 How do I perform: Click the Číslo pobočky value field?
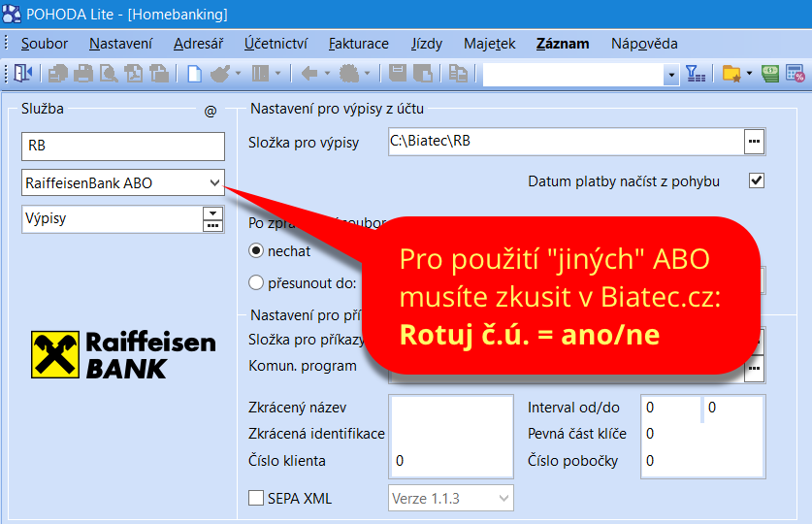(702, 461)
